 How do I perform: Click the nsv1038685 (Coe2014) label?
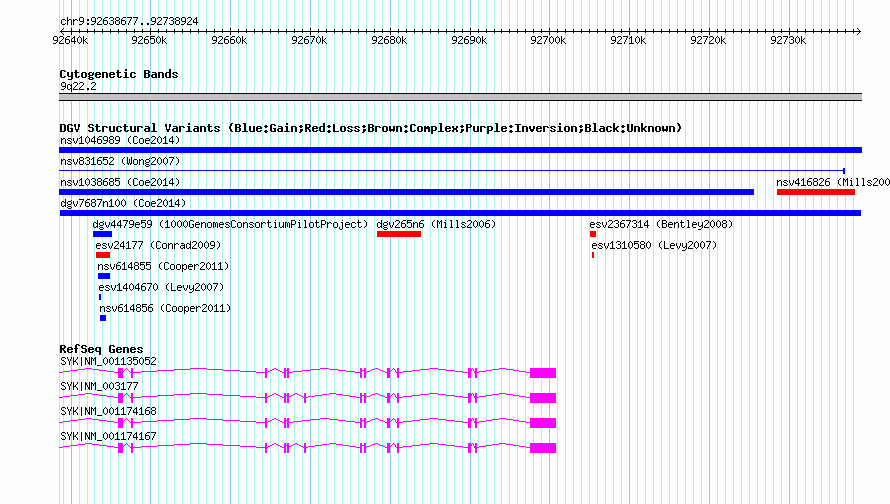120,182
